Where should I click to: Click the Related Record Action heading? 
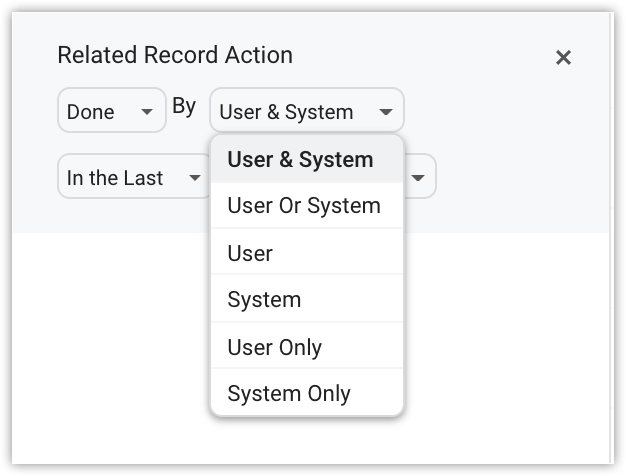(x=175, y=55)
